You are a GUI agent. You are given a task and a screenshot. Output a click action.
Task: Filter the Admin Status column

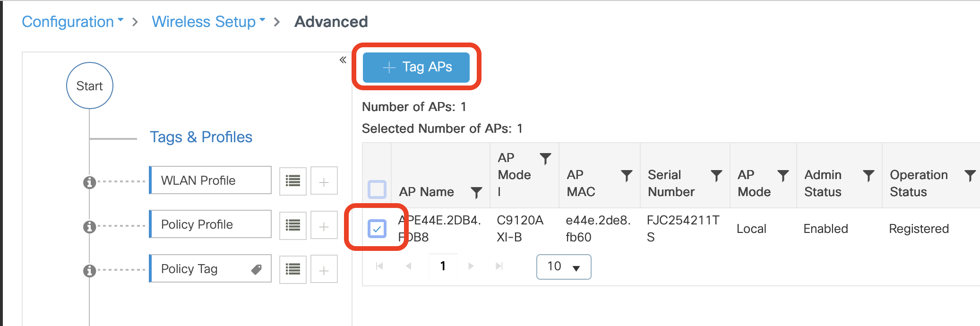coord(868,176)
